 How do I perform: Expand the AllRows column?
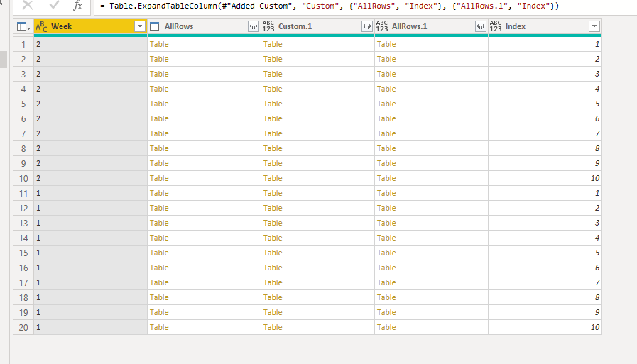point(254,26)
